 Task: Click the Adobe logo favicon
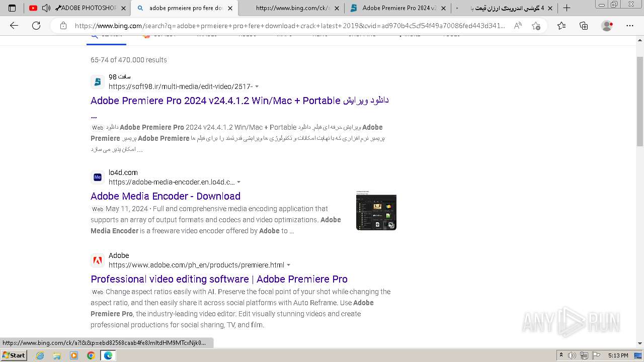tap(98, 260)
